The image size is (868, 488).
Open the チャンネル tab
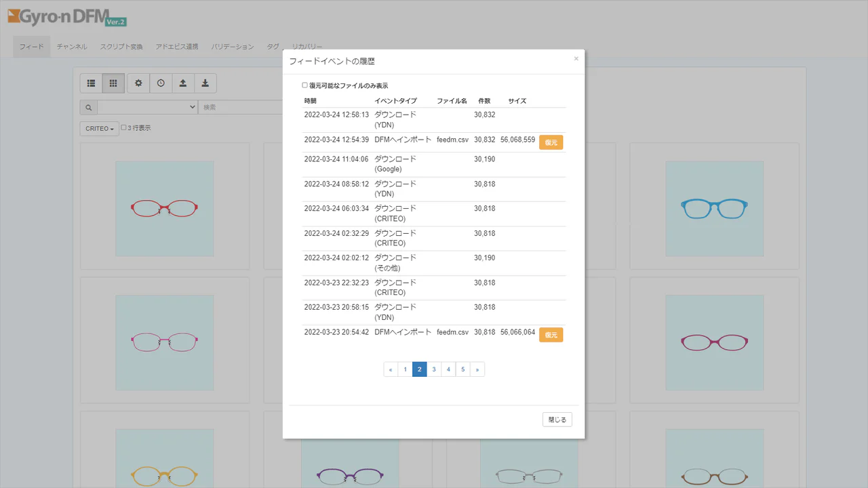(72, 47)
